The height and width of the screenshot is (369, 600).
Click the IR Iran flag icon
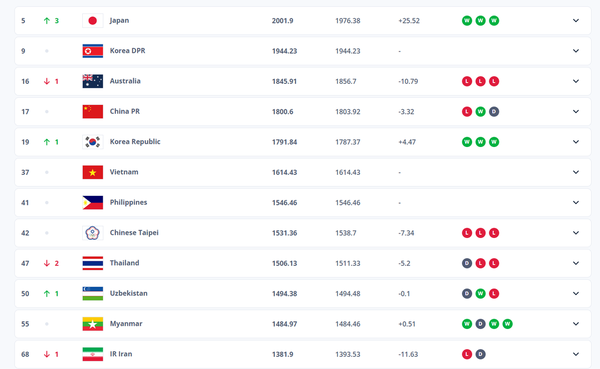pyautogui.click(x=93, y=354)
